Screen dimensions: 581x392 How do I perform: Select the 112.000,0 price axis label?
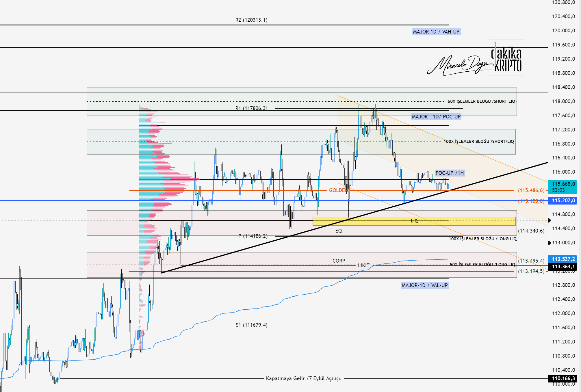click(x=563, y=313)
